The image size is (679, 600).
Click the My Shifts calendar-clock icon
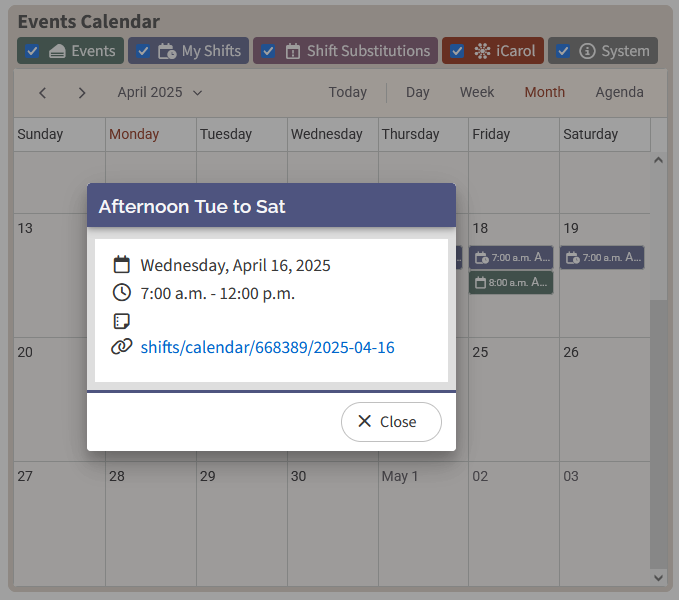pos(167,51)
